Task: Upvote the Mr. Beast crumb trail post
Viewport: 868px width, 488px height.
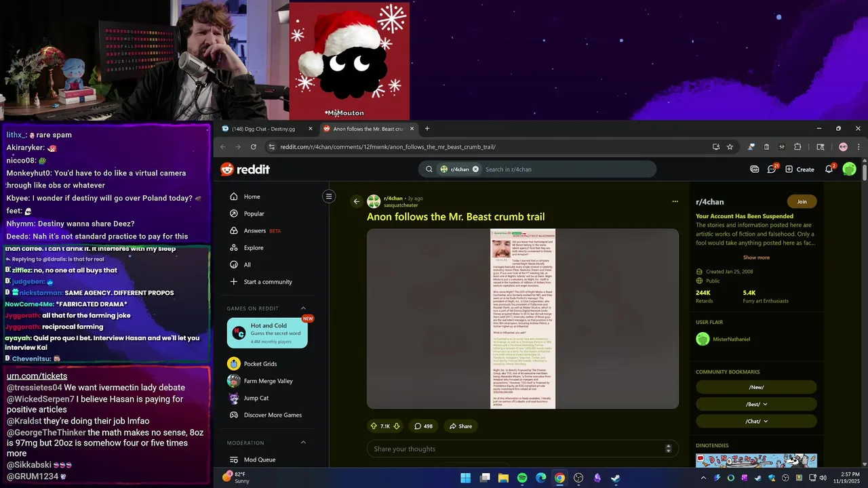Action: click(374, 426)
